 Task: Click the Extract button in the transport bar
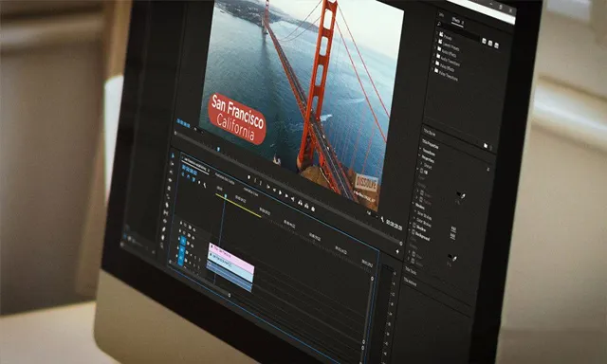306,206
